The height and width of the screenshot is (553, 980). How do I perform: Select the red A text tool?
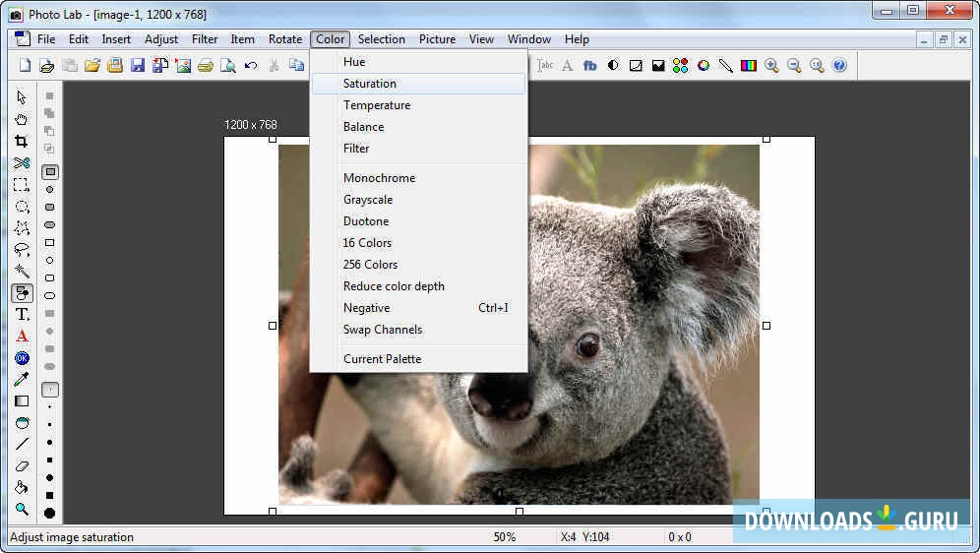click(x=22, y=337)
